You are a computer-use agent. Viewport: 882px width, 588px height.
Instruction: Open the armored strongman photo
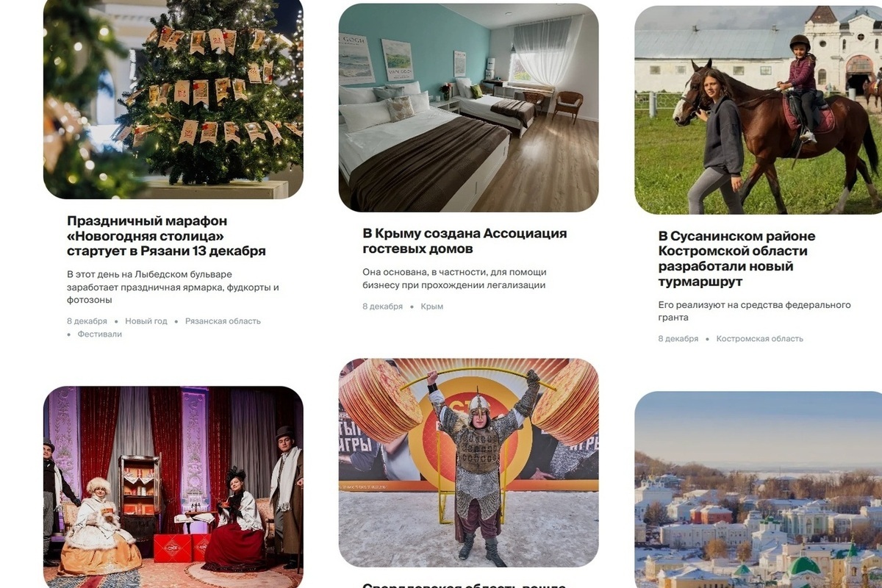click(468, 463)
